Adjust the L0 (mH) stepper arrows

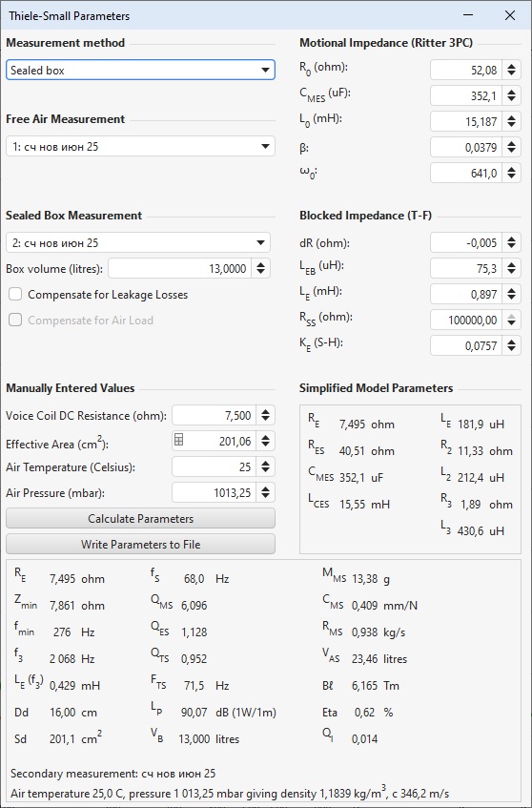(x=511, y=121)
